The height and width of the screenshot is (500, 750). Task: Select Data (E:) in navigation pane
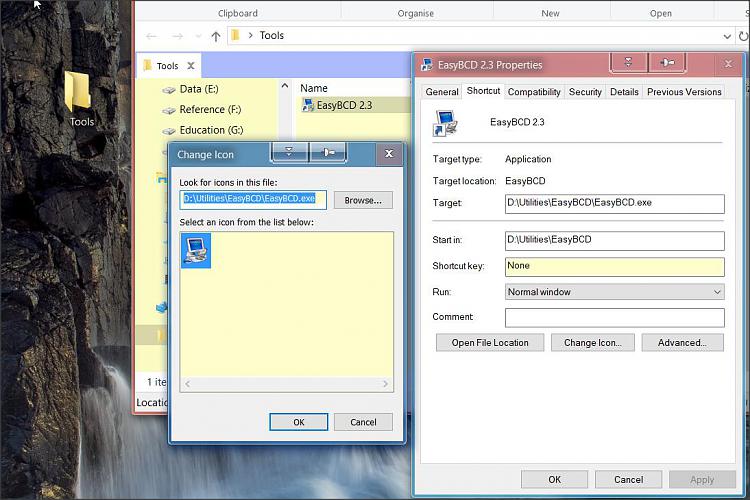(x=199, y=89)
